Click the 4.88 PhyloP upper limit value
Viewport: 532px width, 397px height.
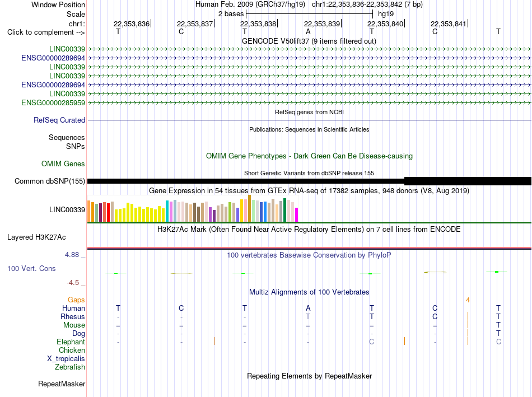[72, 254]
